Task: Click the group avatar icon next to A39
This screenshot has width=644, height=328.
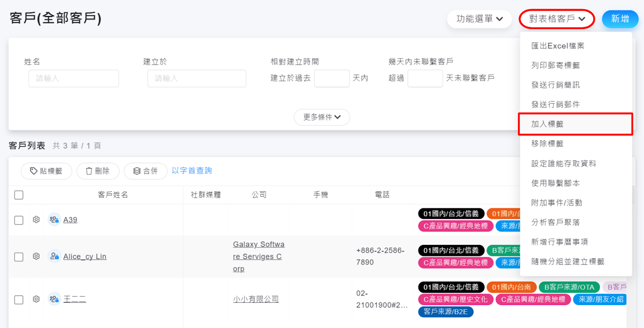Action: point(54,220)
